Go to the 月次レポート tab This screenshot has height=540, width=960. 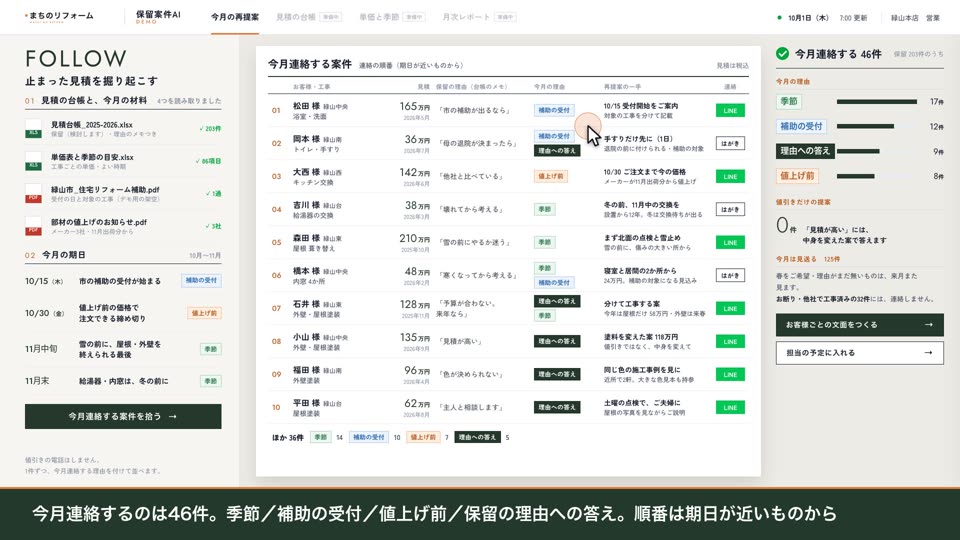pos(479,17)
